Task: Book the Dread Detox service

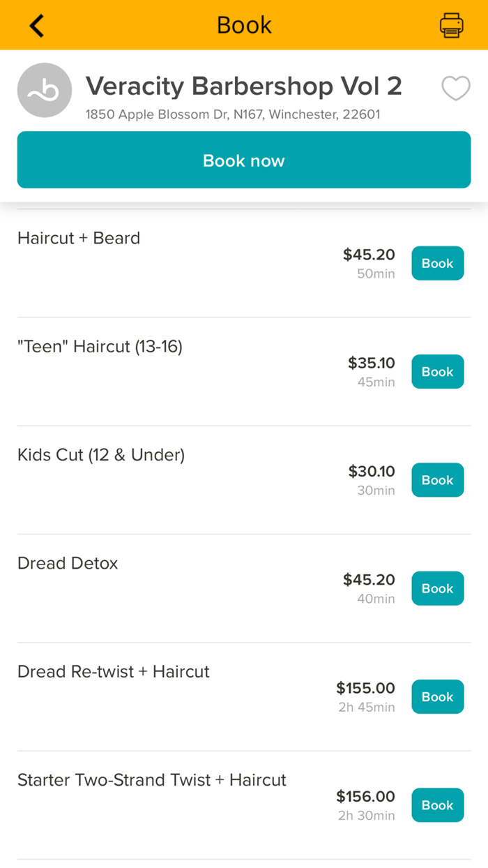Action: tap(437, 588)
